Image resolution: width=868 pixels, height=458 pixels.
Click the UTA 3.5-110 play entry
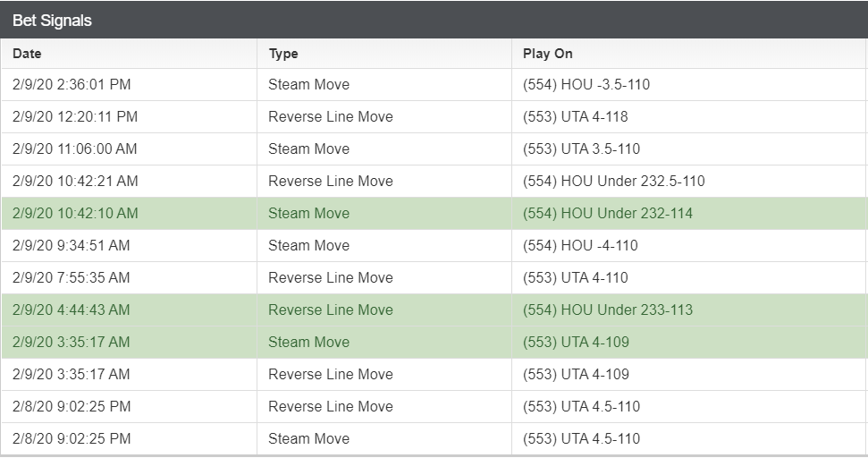581,149
